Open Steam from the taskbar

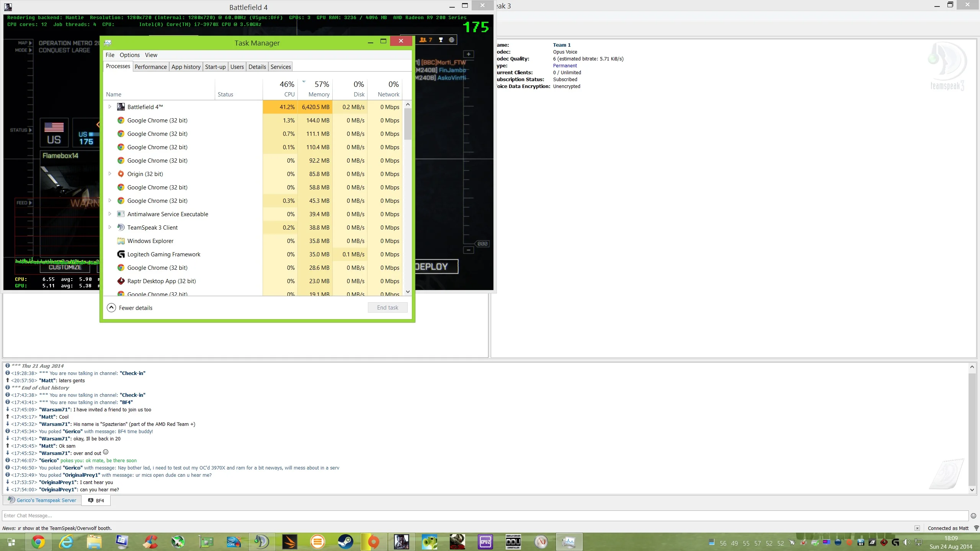point(346,542)
